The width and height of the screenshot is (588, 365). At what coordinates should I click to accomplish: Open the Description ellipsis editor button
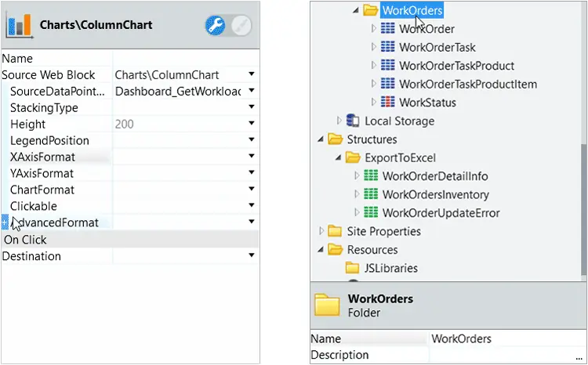tap(579, 356)
